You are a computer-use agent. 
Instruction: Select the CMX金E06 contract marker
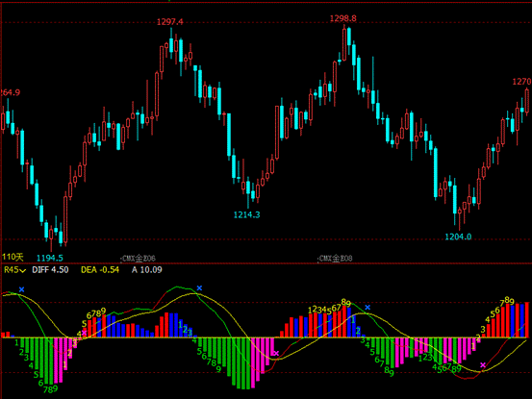(138, 259)
